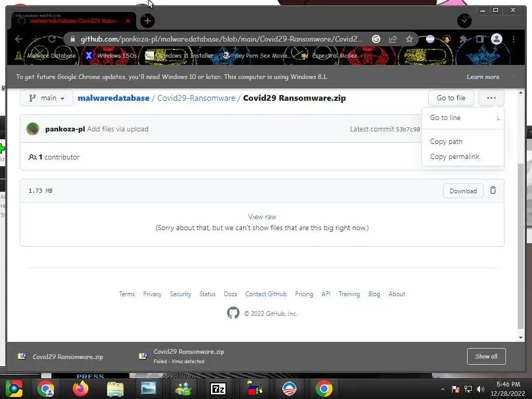Open the pankoza-pl author link

(x=65, y=129)
